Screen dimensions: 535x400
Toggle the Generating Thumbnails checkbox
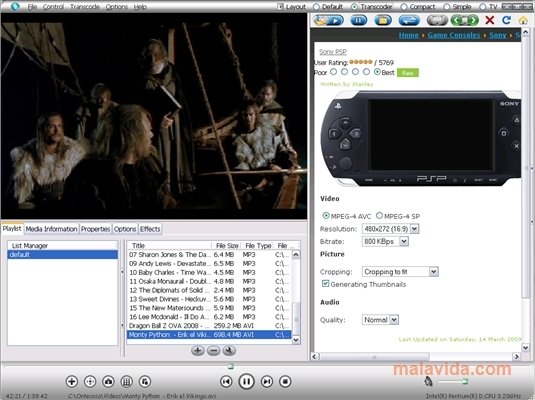[x=326, y=284]
